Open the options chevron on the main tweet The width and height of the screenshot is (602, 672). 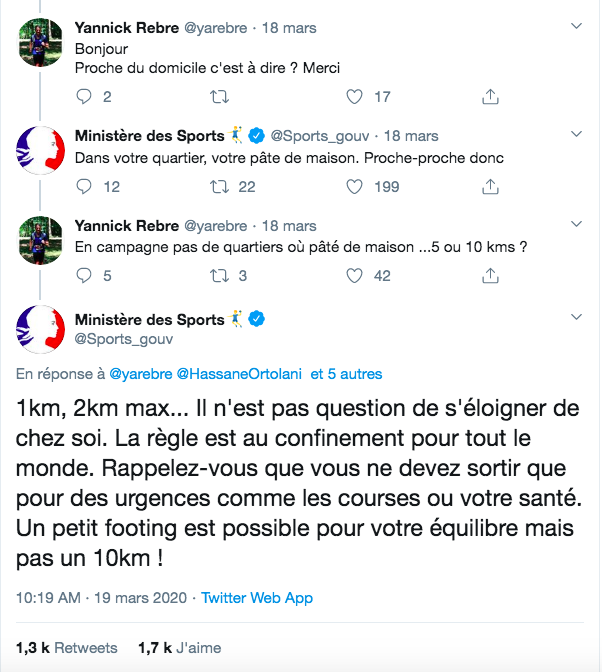(x=575, y=316)
